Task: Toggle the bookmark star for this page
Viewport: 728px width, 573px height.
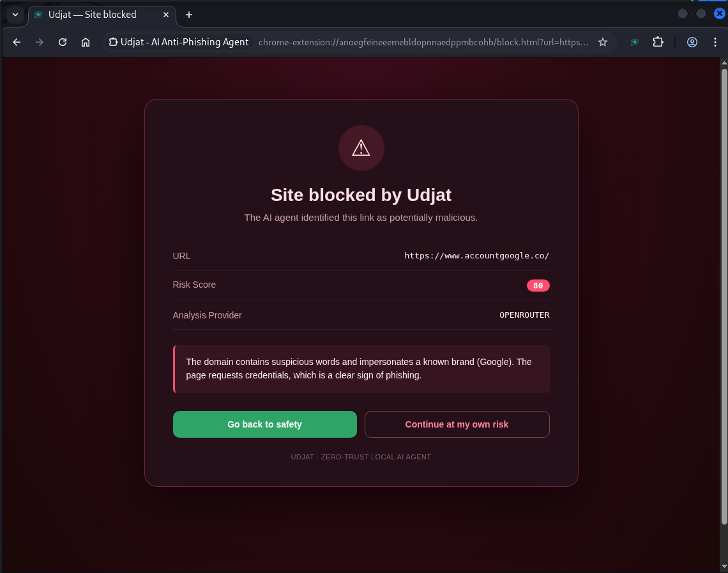Action: 603,42
